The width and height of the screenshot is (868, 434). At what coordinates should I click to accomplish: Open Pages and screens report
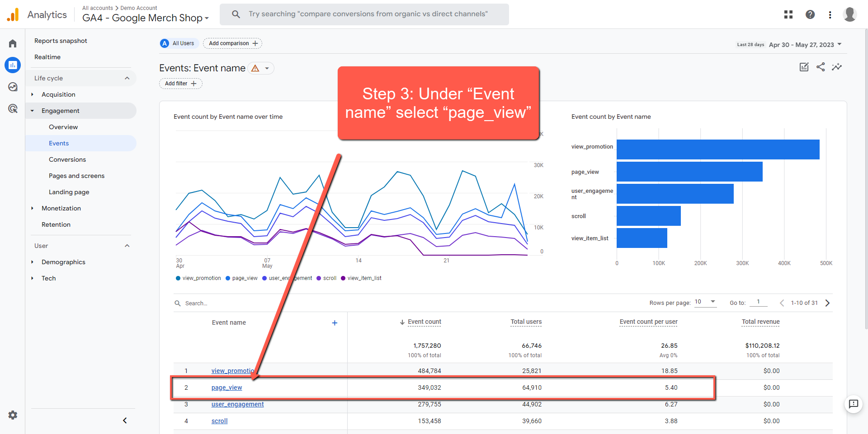[x=76, y=176]
